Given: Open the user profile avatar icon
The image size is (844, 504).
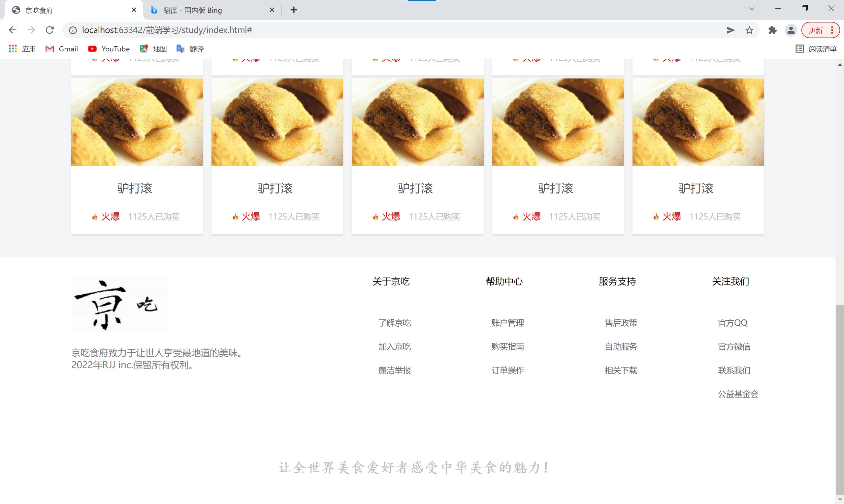Looking at the screenshot, I should tap(791, 30).
